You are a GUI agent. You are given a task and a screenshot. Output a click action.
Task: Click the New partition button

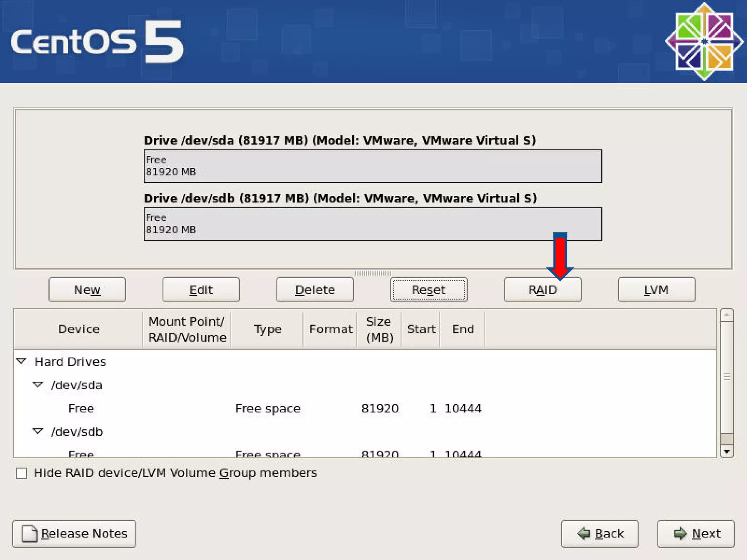click(x=87, y=290)
